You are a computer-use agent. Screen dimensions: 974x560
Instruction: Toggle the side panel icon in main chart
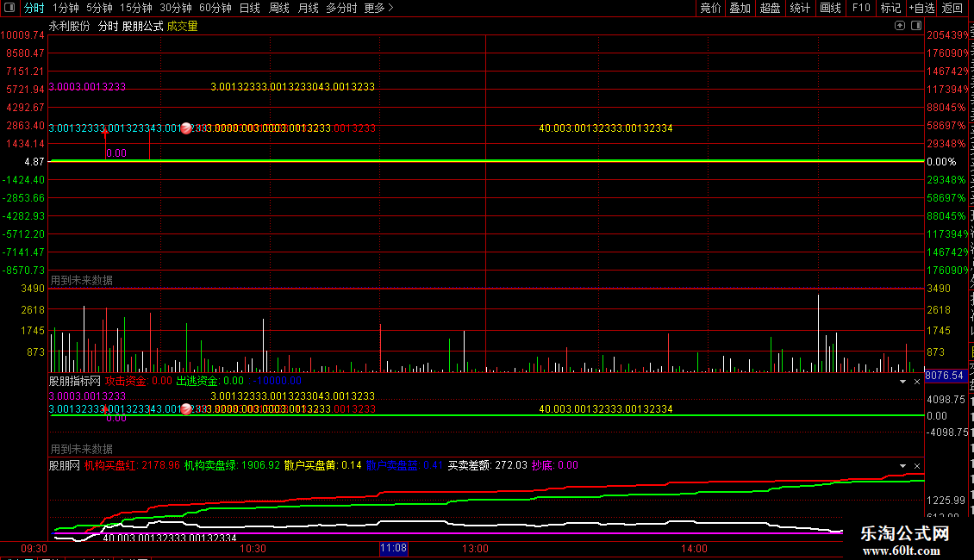pyautogui.click(x=916, y=26)
